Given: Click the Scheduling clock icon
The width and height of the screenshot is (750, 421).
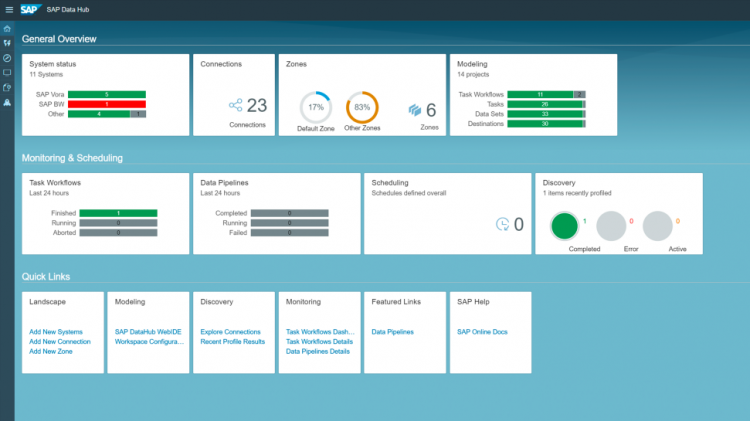Looking at the screenshot, I should coord(502,224).
